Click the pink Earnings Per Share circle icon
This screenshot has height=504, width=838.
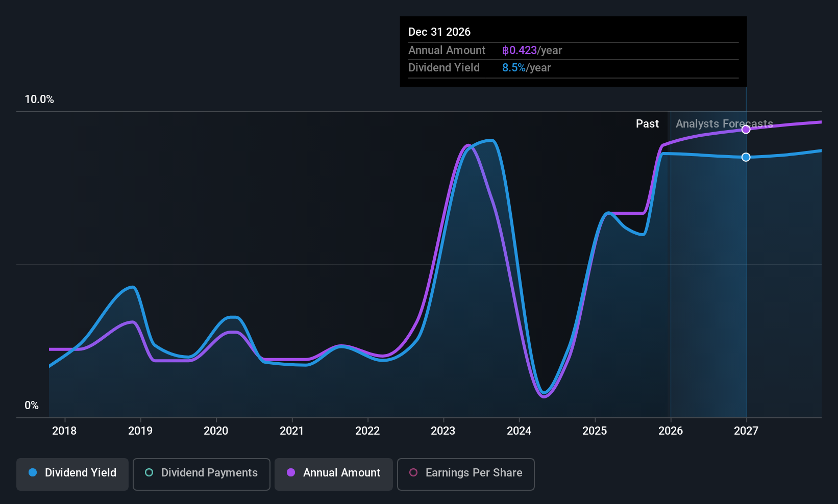[413, 473]
